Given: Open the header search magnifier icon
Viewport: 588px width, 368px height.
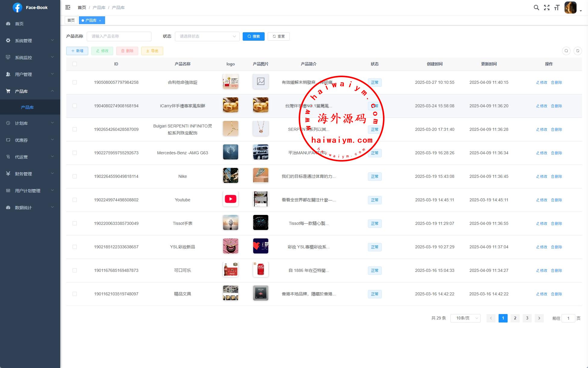Looking at the screenshot, I should pyautogui.click(x=536, y=8).
